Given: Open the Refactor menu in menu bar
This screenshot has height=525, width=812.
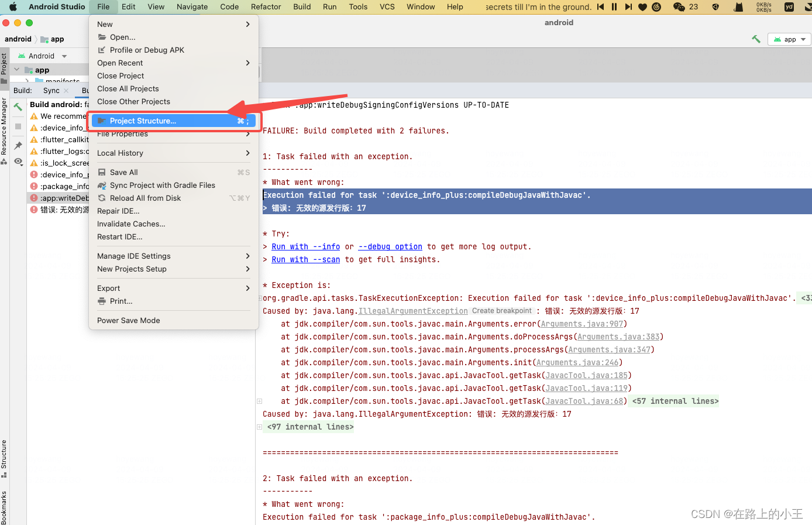Looking at the screenshot, I should point(266,7).
